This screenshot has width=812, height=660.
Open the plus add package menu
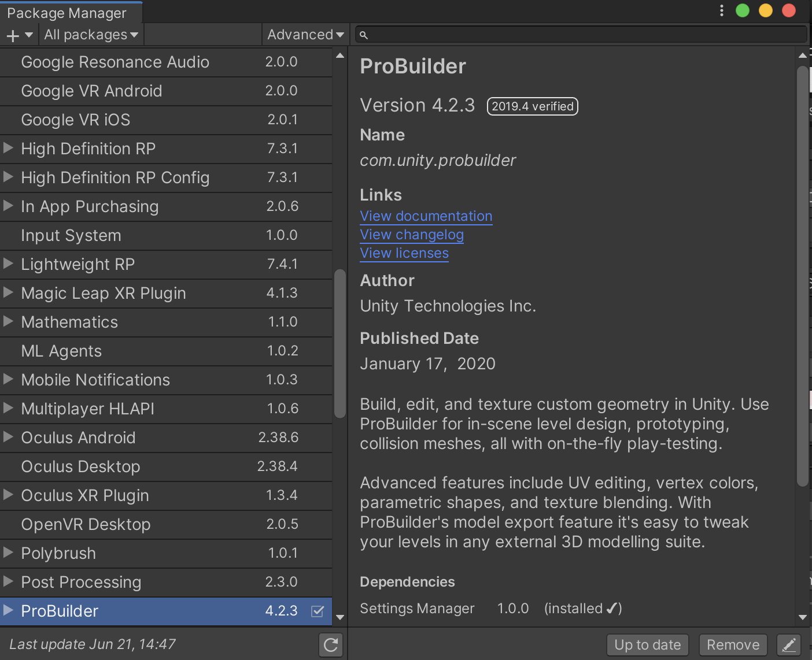[x=19, y=35]
